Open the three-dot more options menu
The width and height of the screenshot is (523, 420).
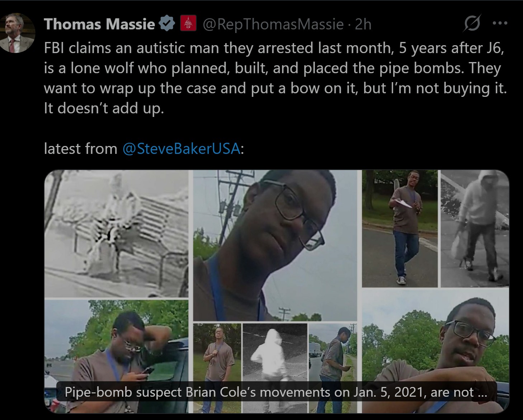(x=500, y=24)
